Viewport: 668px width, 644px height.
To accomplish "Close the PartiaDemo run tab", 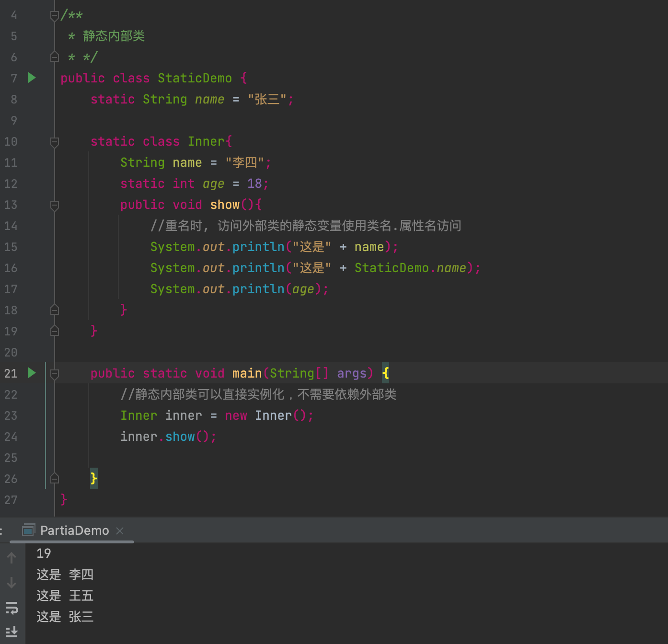I will point(120,531).
